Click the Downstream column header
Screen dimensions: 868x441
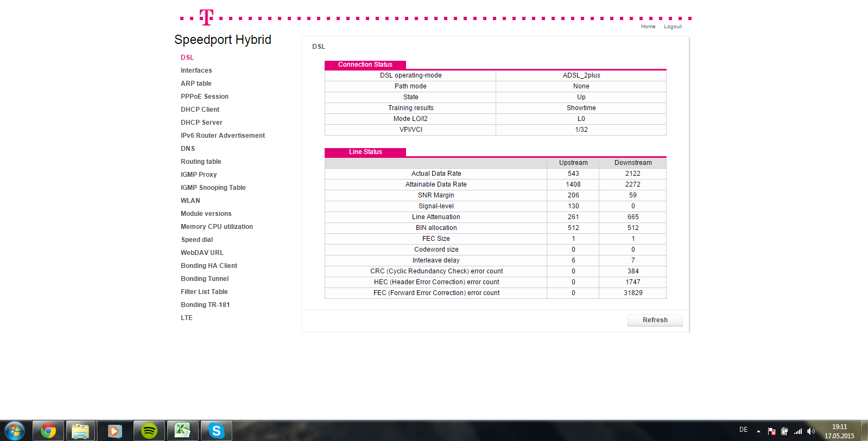(633, 163)
